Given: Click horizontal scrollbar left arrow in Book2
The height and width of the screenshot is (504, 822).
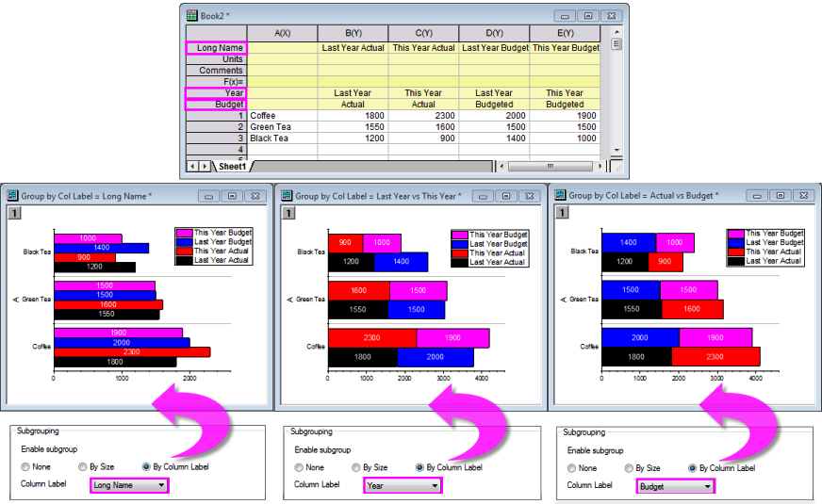Looking at the screenshot, I should tap(502, 166).
